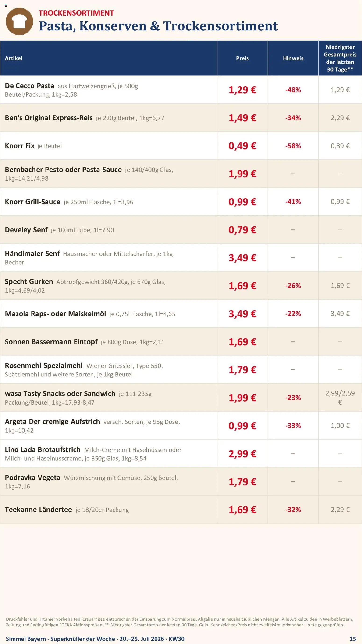Click the Niedrigster Gesamtpreis column header
This screenshot has height=644, width=362.
point(340,58)
